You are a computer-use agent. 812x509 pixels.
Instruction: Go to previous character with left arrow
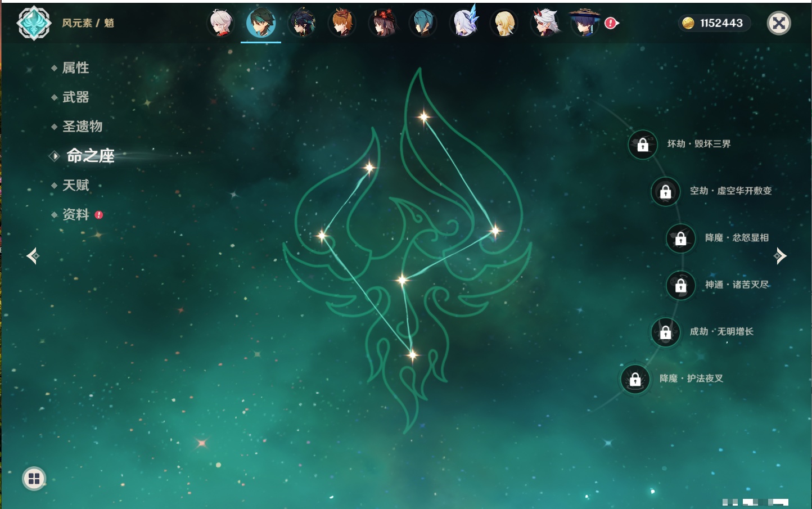click(33, 256)
